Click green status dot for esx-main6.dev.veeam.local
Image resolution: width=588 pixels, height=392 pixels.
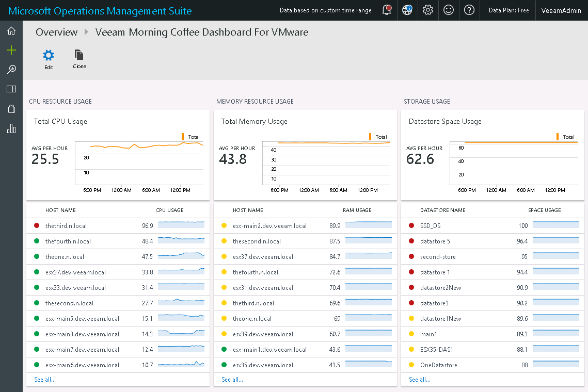pyautogui.click(x=37, y=365)
